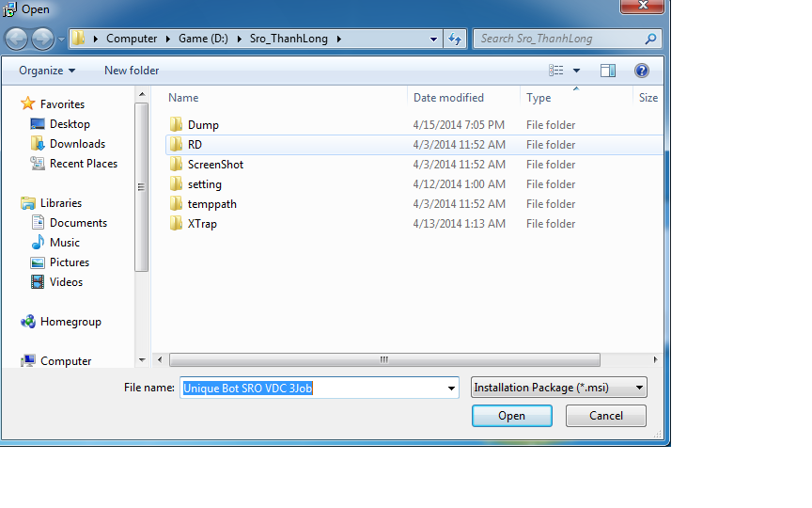The height and width of the screenshot is (508, 812).
Task: Select Downloads in the navigation pane
Action: tap(77, 144)
